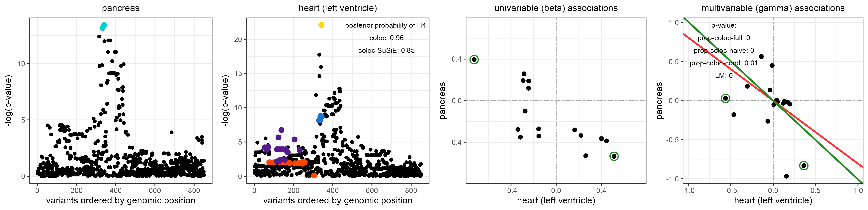Click green-circled point near pancreas -0.8 in multivariable plot
868x210 pixels.
pos(804,165)
